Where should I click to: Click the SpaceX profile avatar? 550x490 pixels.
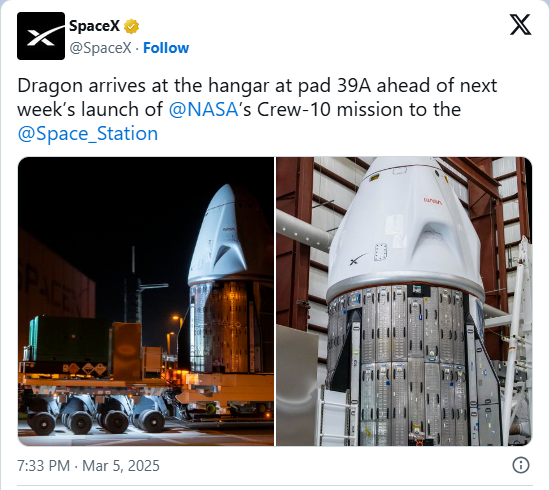click(41, 36)
